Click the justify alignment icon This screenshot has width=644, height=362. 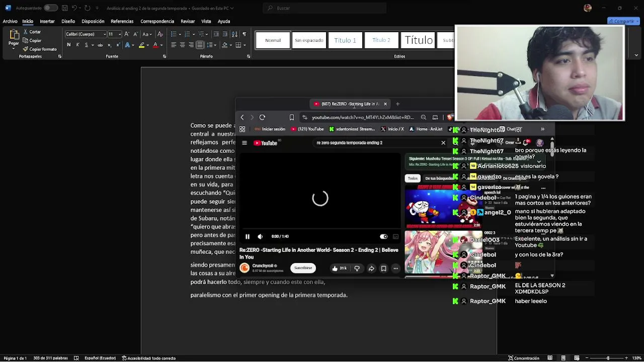[200, 45]
